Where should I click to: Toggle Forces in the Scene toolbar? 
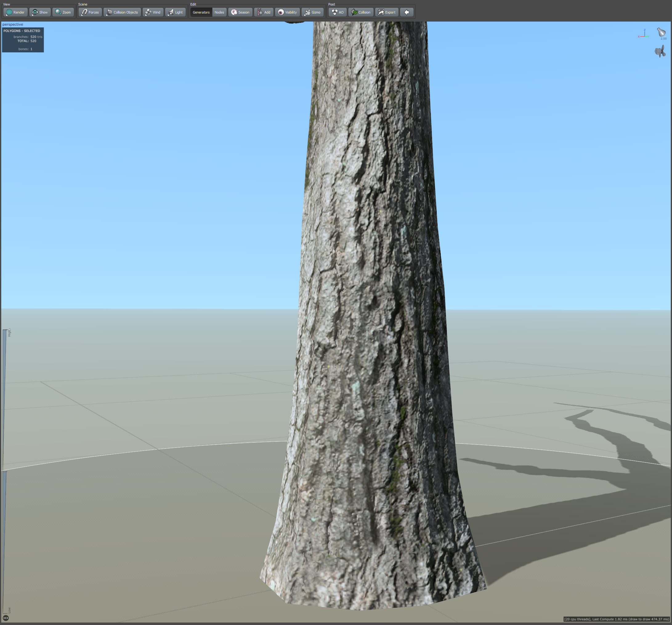[x=90, y=12]
